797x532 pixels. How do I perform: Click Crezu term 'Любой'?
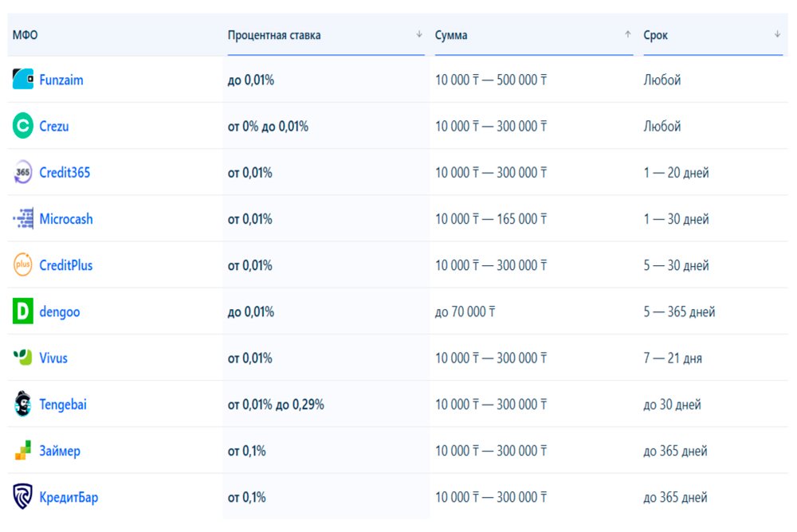pos(662,126)
